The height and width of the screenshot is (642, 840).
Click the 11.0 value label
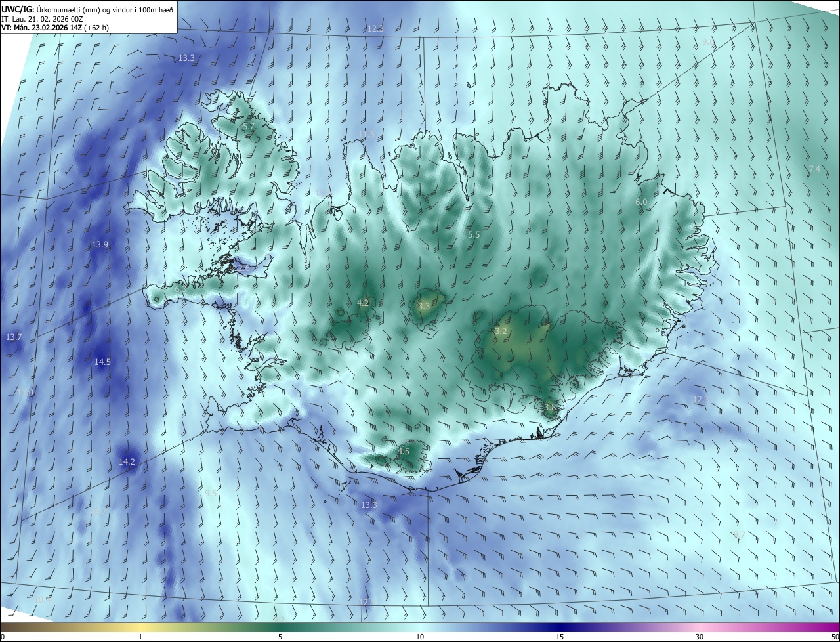25,392
